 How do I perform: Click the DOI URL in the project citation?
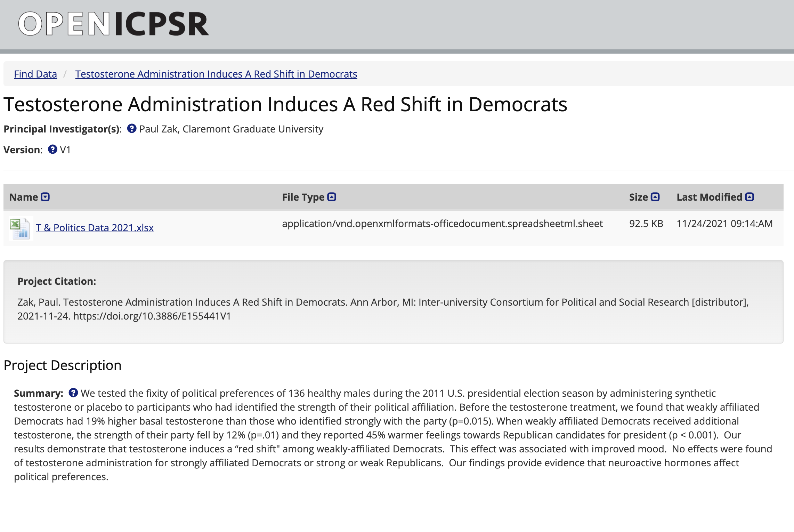152,316
